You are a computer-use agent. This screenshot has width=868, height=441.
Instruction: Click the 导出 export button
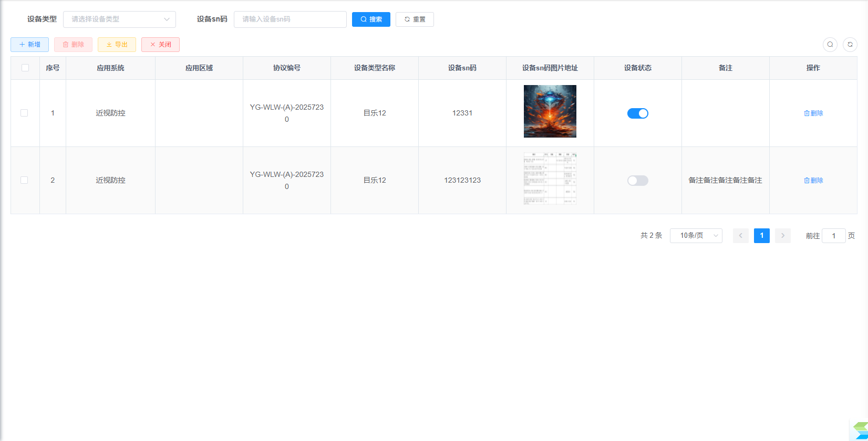(117, 45)
